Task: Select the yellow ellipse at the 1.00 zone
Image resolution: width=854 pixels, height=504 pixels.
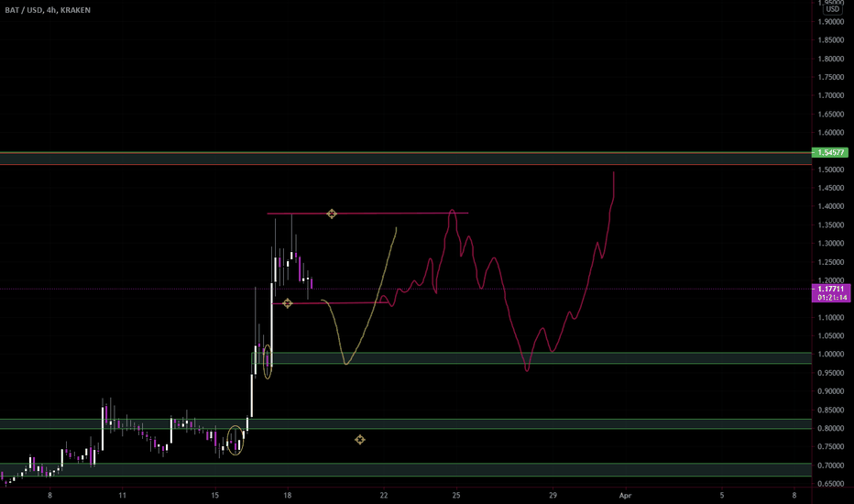Action: [x=268, y=362]
